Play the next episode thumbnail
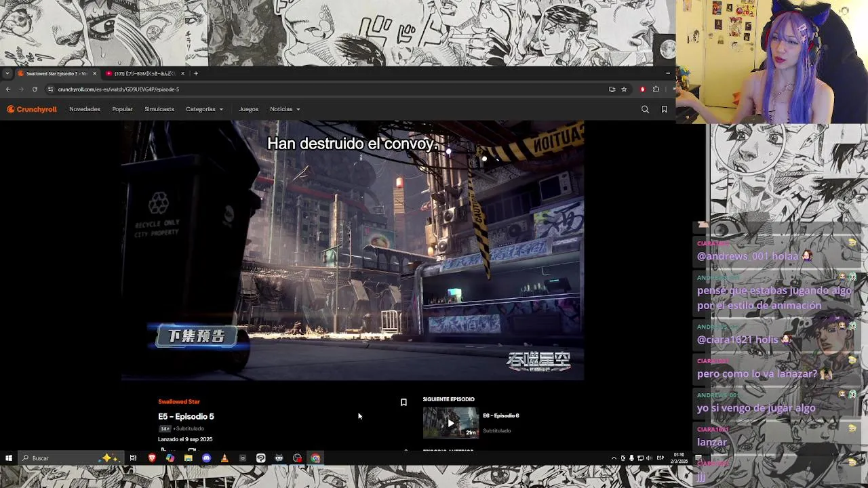Screen dimensions: 868x488 (x=451, y=423)
